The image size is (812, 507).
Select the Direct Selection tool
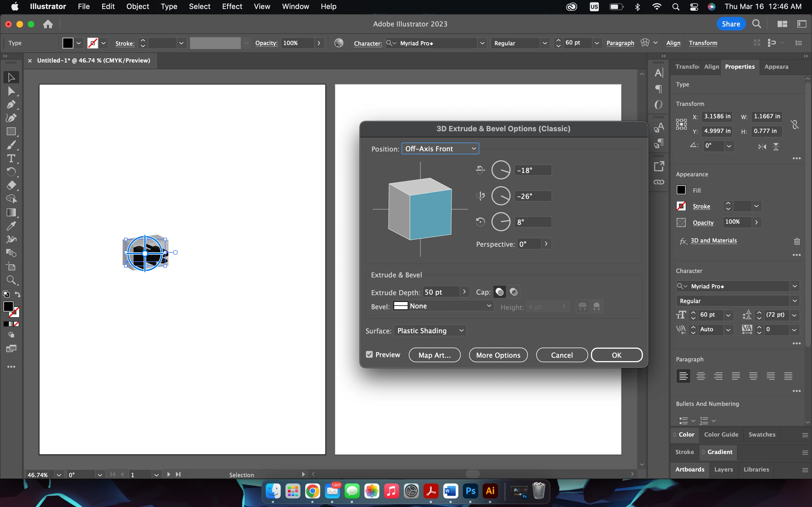click(x=11, y=91)
